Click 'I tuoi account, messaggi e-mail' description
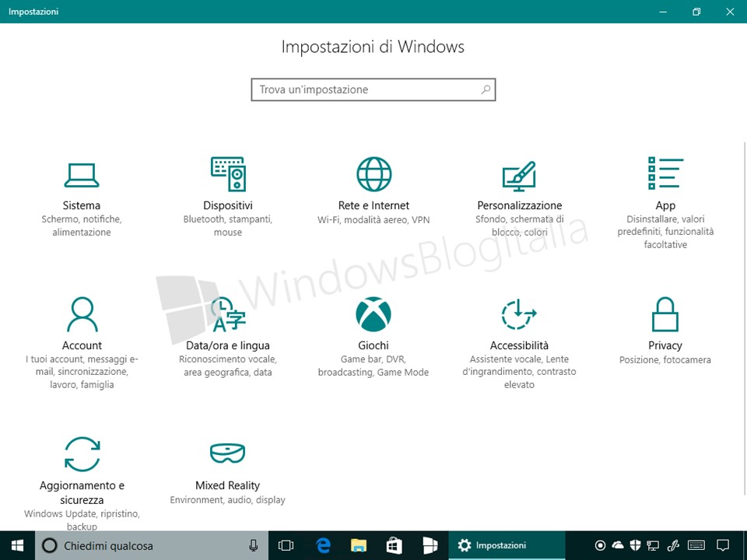Screen dimensions: 747x560 click(82, 372)
